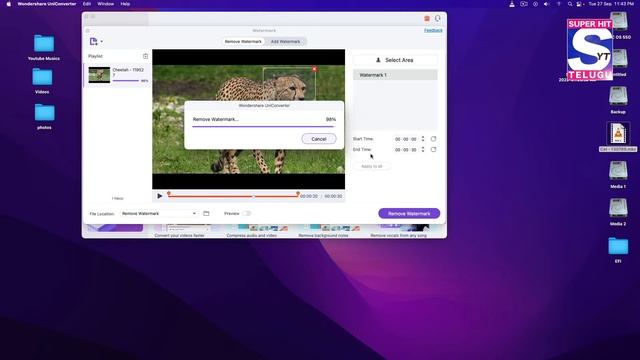Viewport: 640px width, 360px height.
Task: Click the purple Remove Watermark button
Action: click(x=409, y=213)
